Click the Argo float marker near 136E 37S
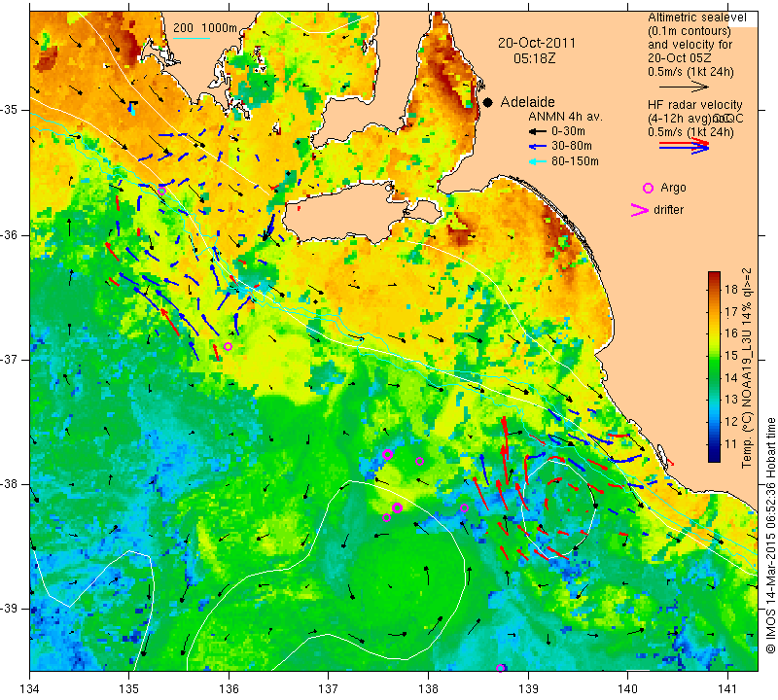 coord(228,346)
